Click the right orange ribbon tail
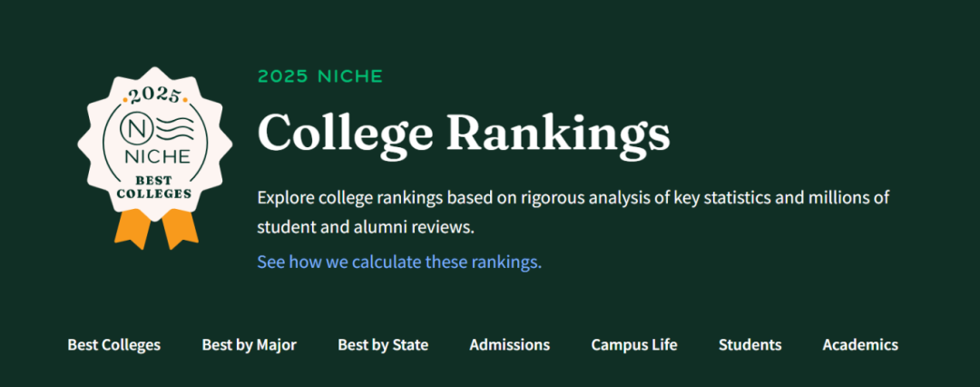Screen dimensions: 980x387 click(x=179, y=228)
